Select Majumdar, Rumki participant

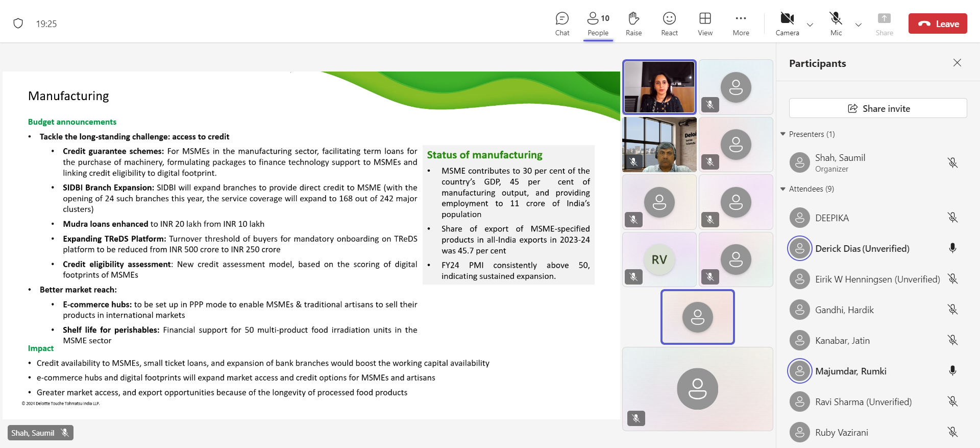click(x=878, y=371)
